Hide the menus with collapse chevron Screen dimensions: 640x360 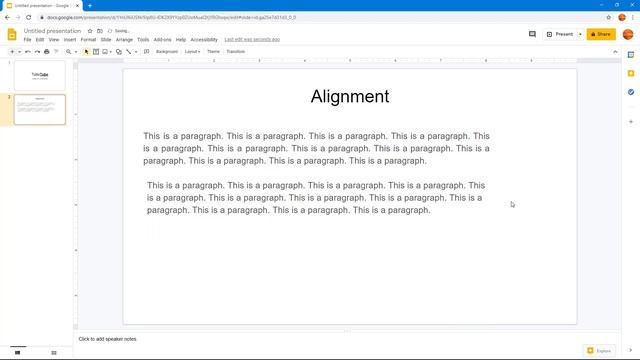click(x=615, y=52)
